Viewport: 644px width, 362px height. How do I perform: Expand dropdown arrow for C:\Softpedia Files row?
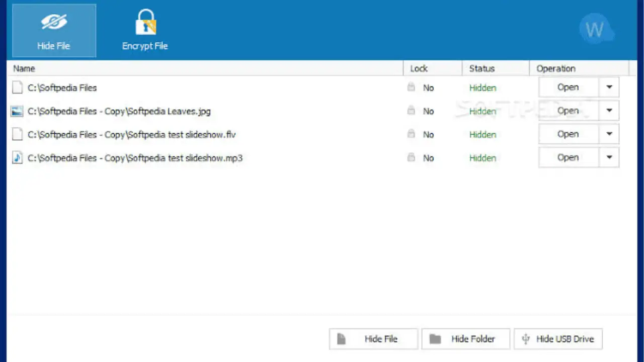(x=609, y=87)
